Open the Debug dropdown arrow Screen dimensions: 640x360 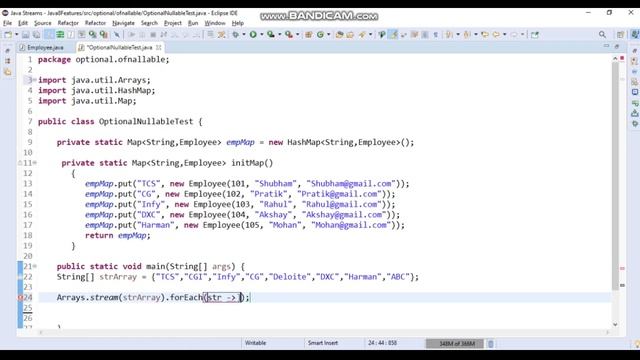tap(244, 35)
